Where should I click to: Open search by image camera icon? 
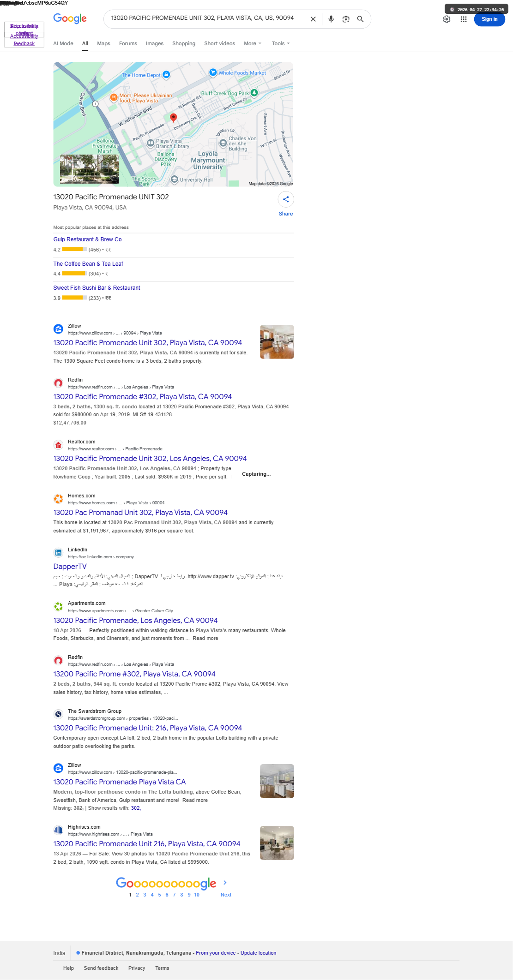[346, 19]
